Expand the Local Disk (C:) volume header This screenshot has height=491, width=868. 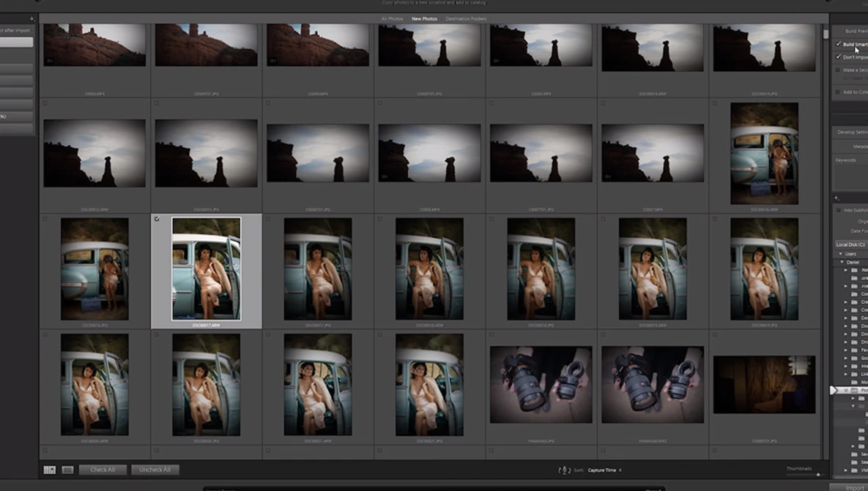[x=851, y=244]
